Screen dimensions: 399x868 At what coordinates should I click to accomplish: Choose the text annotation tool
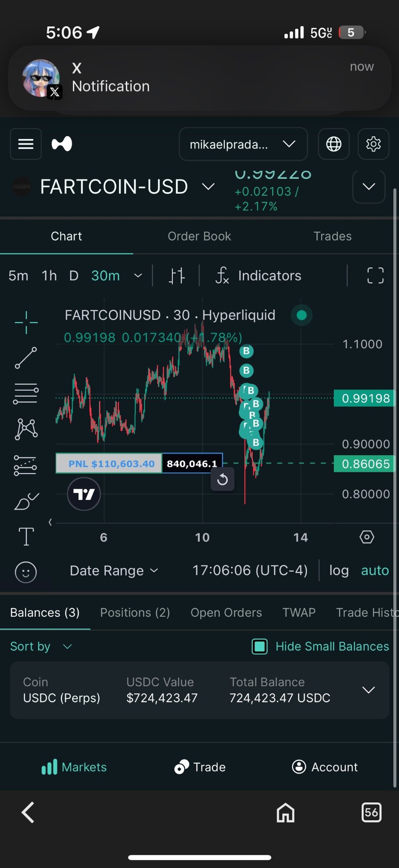(x=26, y=536)
